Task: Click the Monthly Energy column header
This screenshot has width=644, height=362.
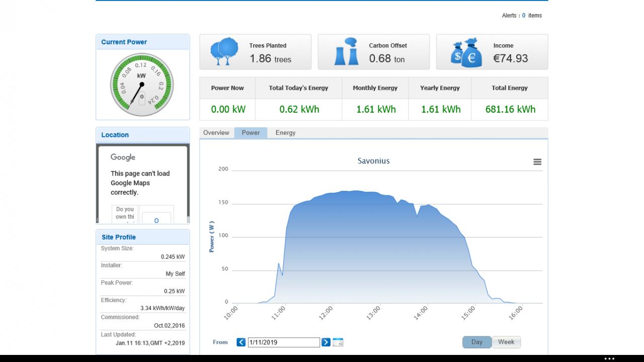Action: click(x=375, y=88)
